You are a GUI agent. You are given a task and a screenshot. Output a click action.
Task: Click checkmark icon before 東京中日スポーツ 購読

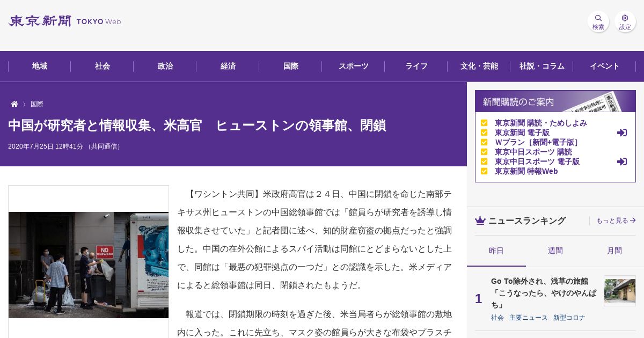[484, 152]
